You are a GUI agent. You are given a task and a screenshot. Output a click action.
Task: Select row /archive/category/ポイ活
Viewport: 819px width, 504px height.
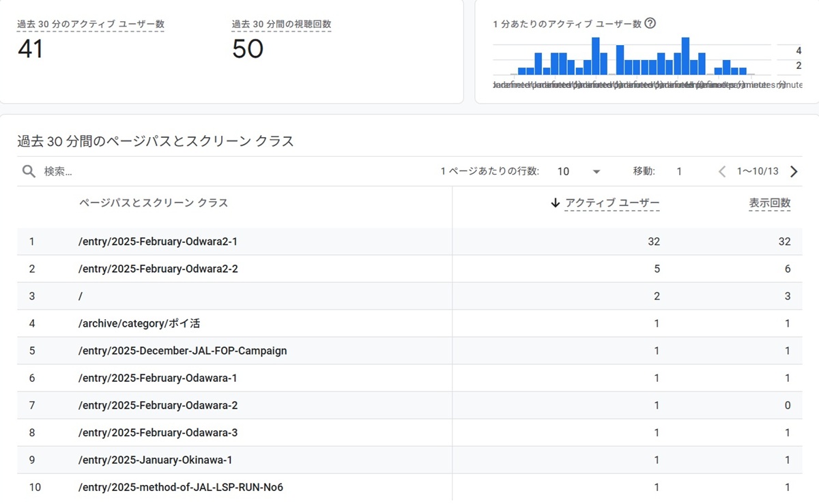[409, 323]
